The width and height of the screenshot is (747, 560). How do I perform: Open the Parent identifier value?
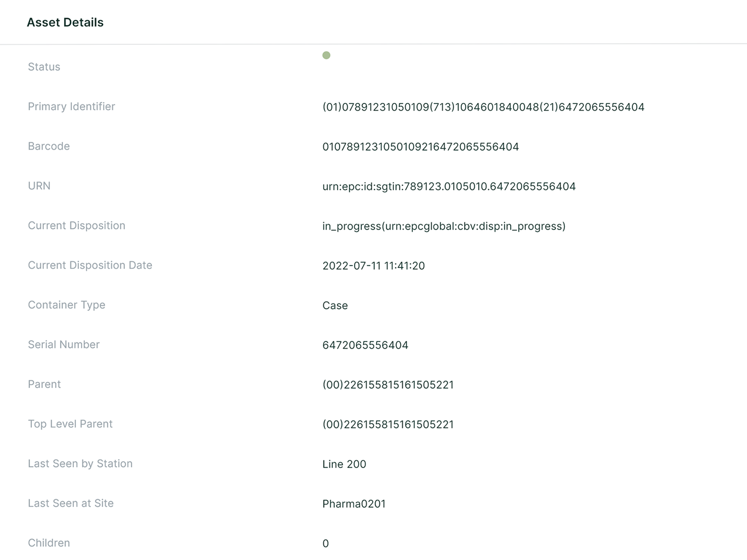click(388, 385)
